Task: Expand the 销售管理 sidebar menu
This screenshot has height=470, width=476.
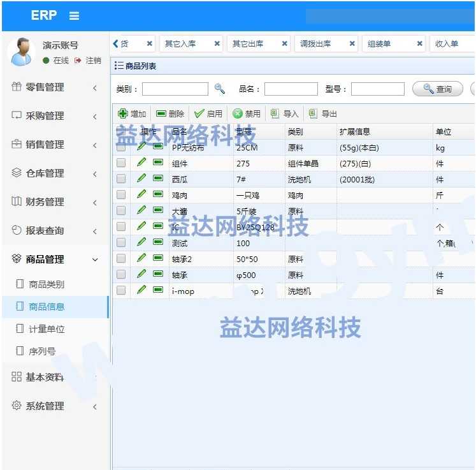Action: tap(55, 144)
